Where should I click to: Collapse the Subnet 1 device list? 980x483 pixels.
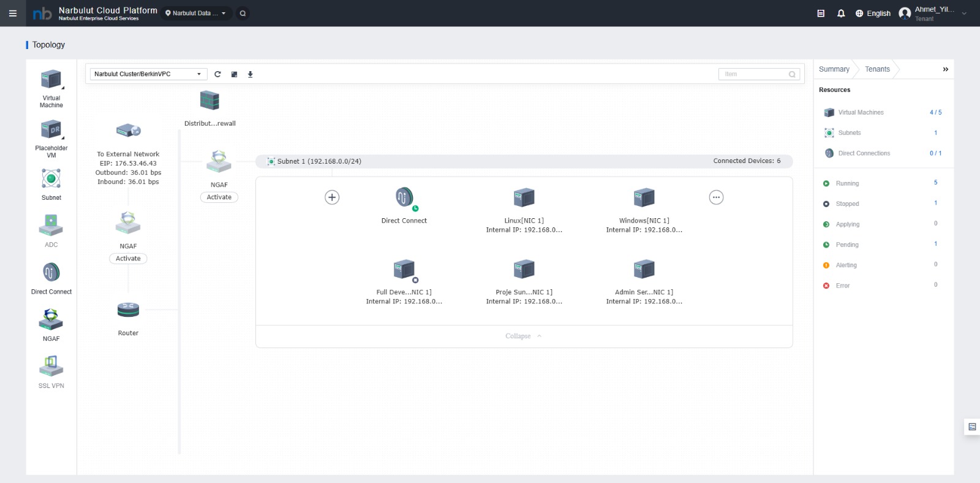point(523,337)
